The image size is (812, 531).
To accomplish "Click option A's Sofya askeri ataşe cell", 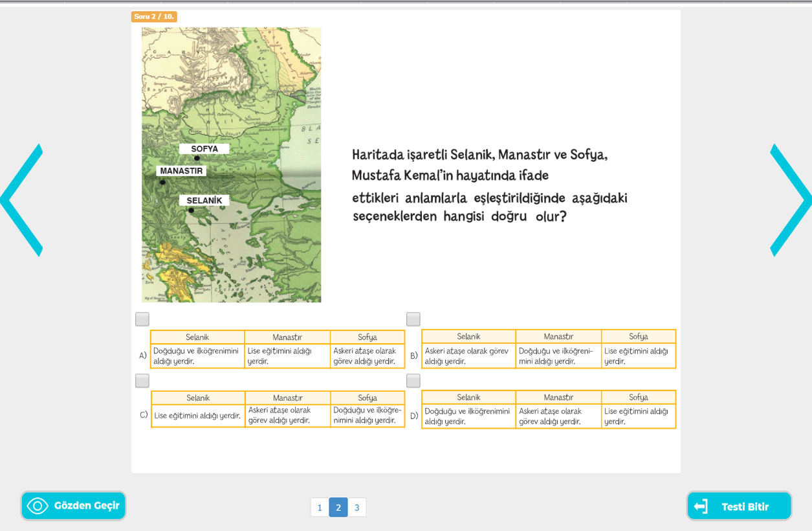I will (368, 356).
